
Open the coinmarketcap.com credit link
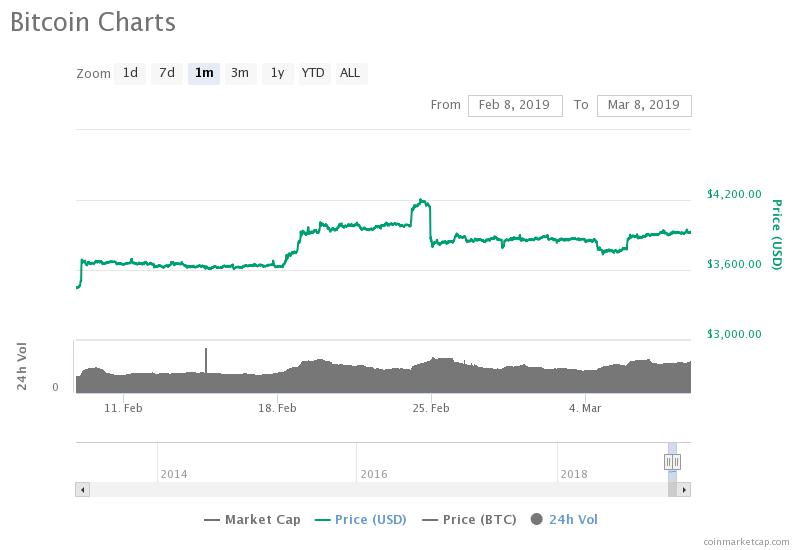point(745,542)
